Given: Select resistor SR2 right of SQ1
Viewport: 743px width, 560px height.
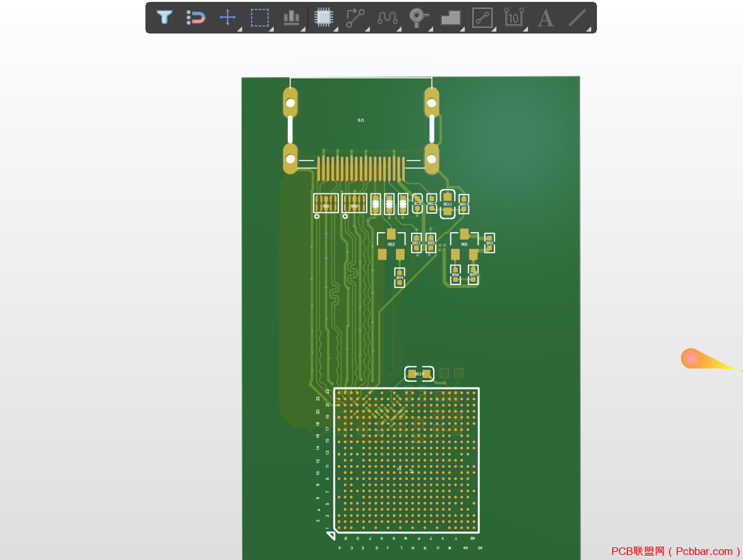Looking at the screenshot, I should point(489,243).
